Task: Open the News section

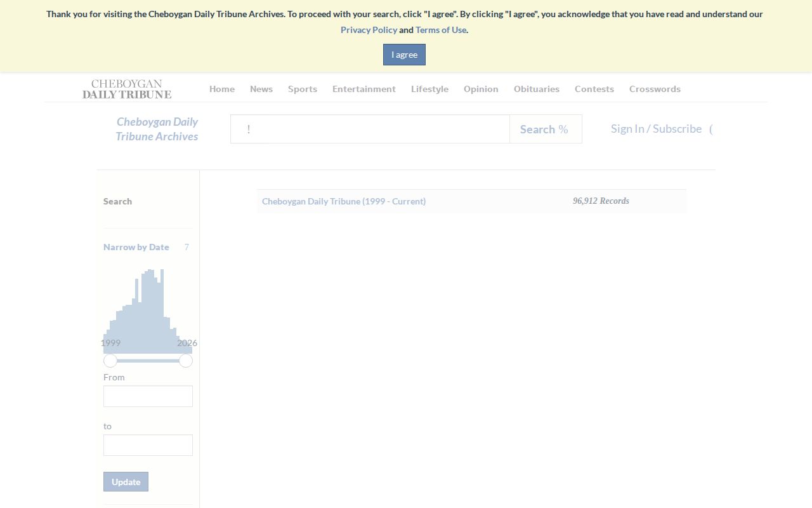Action: pos(261,89)
